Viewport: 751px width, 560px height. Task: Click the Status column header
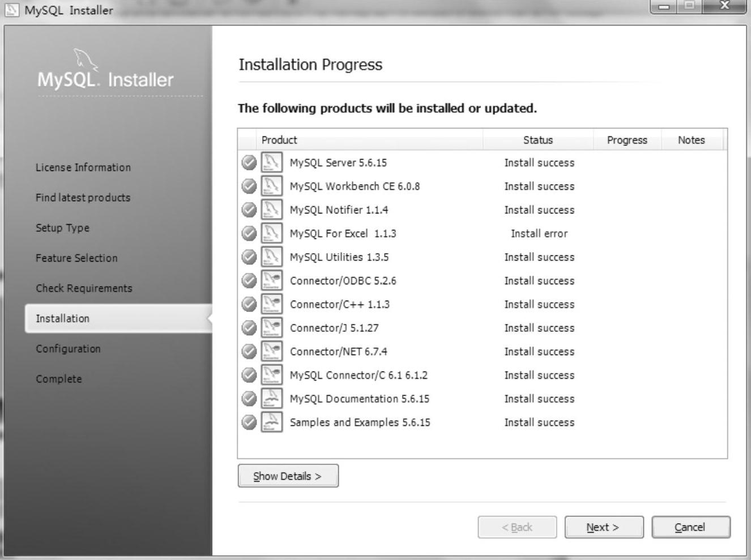(538, 140)
